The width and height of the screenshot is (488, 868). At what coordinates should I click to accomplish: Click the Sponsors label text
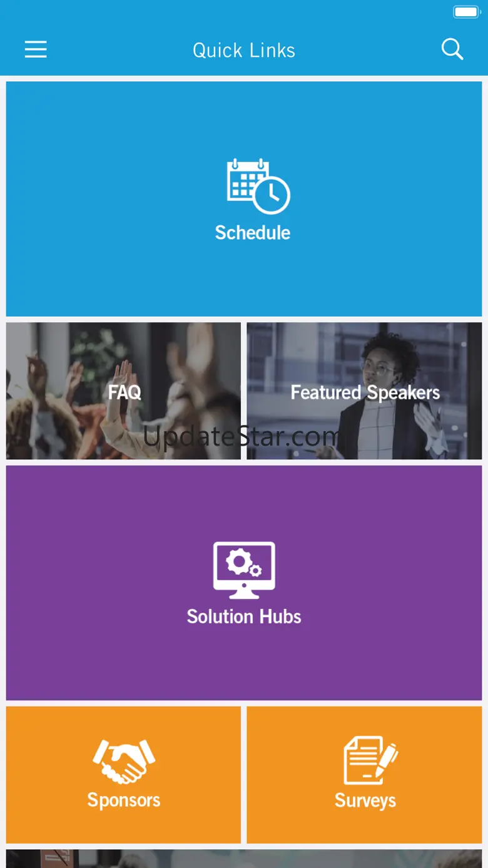(x=124, y=800)
